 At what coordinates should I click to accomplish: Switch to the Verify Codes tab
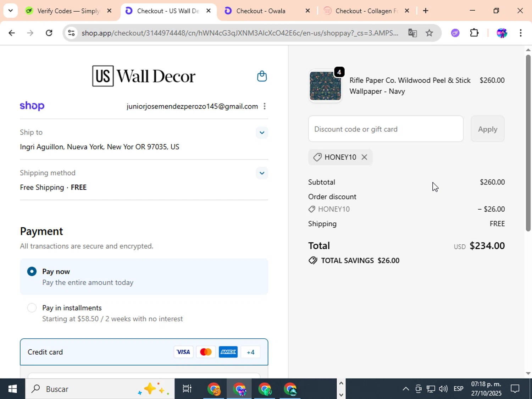click(x=68, y=11)
